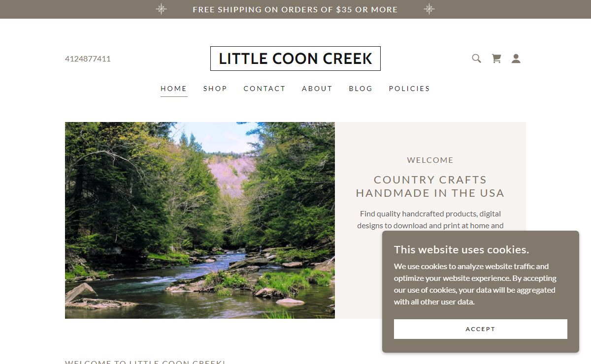
Task: Click the left compass star ornament in banner
Action: pyautogui.click(x=161, y=9)
